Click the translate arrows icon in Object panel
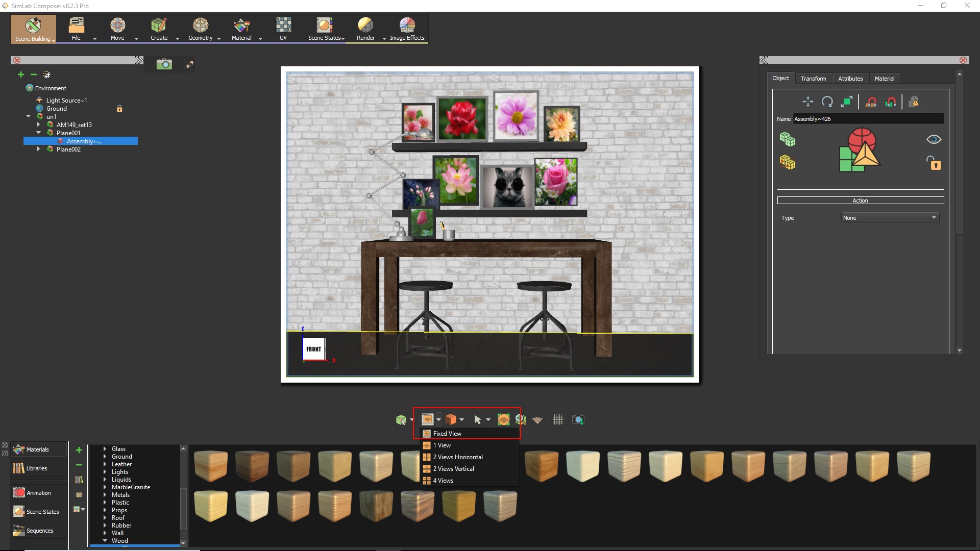Screen dimensions: 980x551 pos(808,102)
